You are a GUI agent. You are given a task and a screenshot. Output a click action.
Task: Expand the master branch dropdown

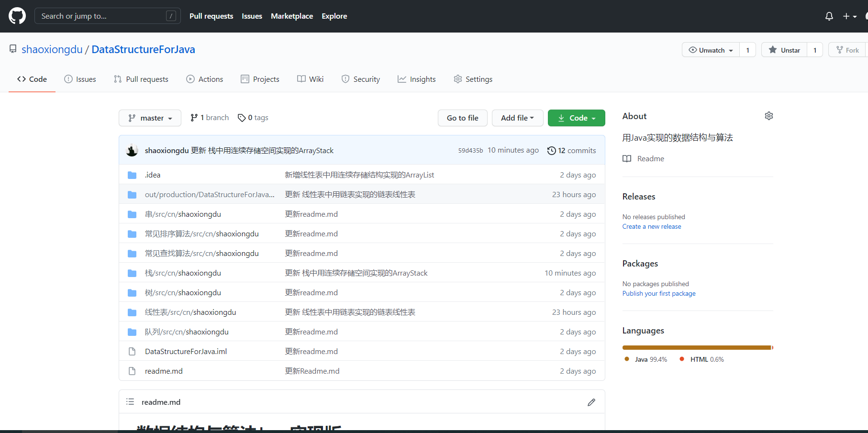click(x=150, y=118)
